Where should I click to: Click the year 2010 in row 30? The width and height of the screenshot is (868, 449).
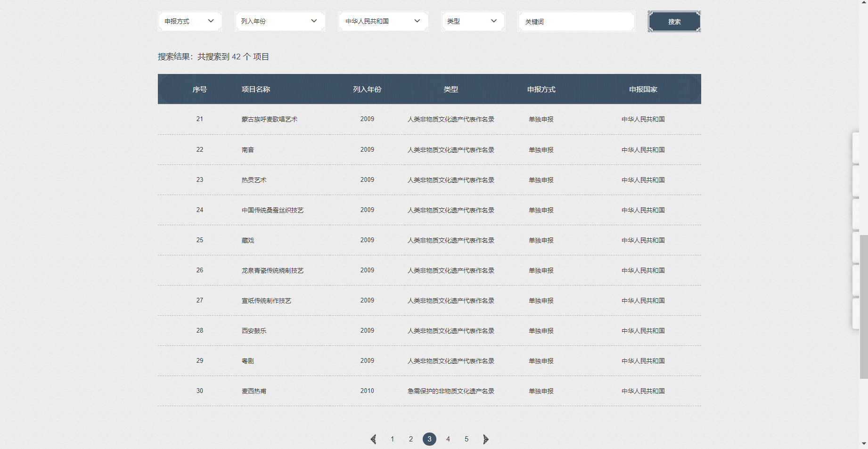367,391
